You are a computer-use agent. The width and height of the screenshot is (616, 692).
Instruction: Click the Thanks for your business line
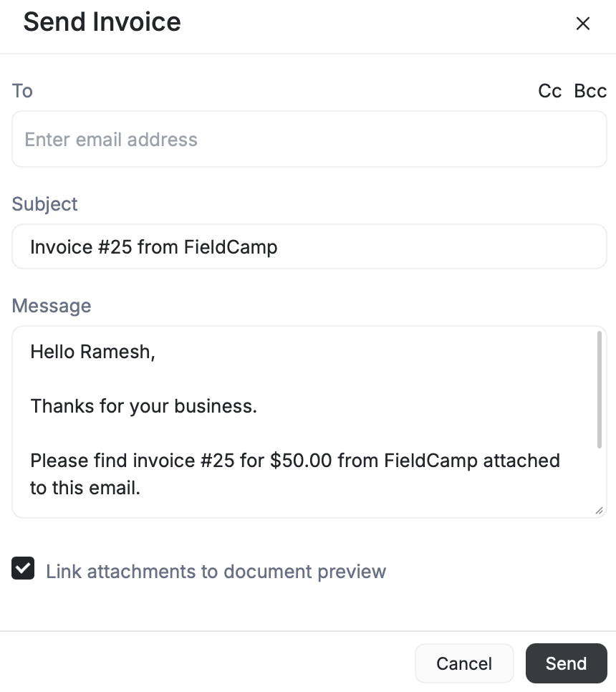143,405
